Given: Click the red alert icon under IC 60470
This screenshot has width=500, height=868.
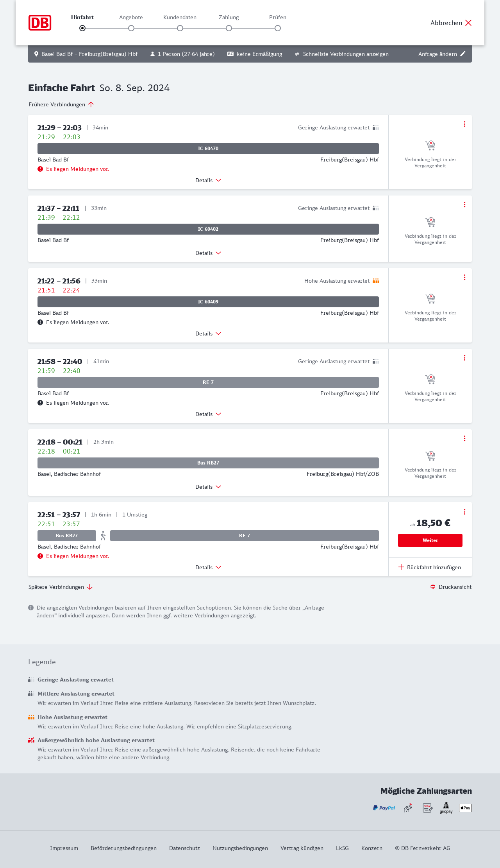Looking at the screenshot, I should tap(40, 169).
